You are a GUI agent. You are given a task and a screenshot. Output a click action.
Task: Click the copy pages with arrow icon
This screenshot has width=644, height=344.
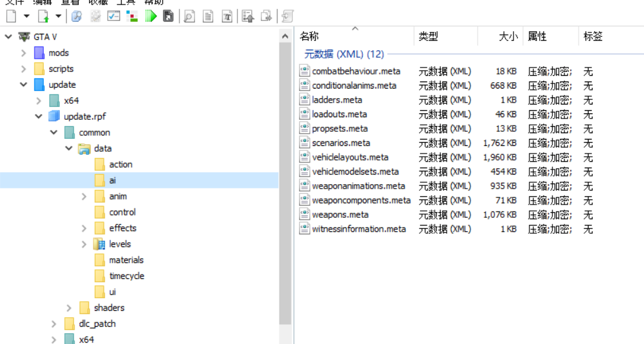click(267, 17)
